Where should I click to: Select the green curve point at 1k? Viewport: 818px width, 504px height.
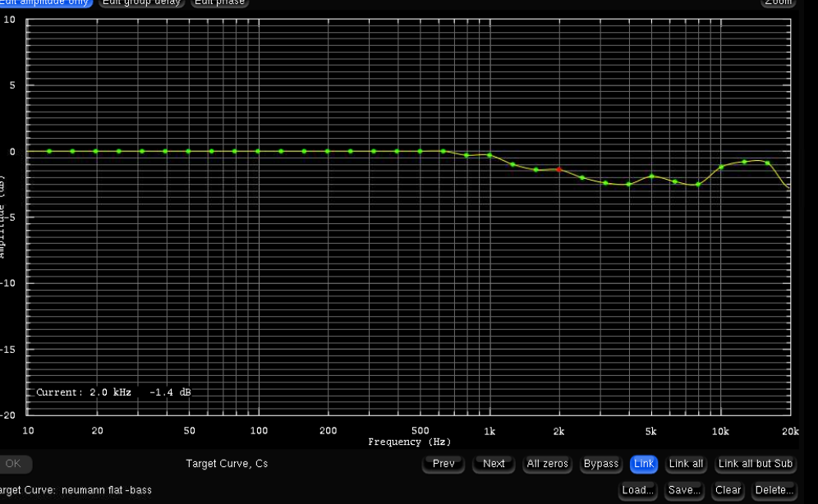point(489,154)
